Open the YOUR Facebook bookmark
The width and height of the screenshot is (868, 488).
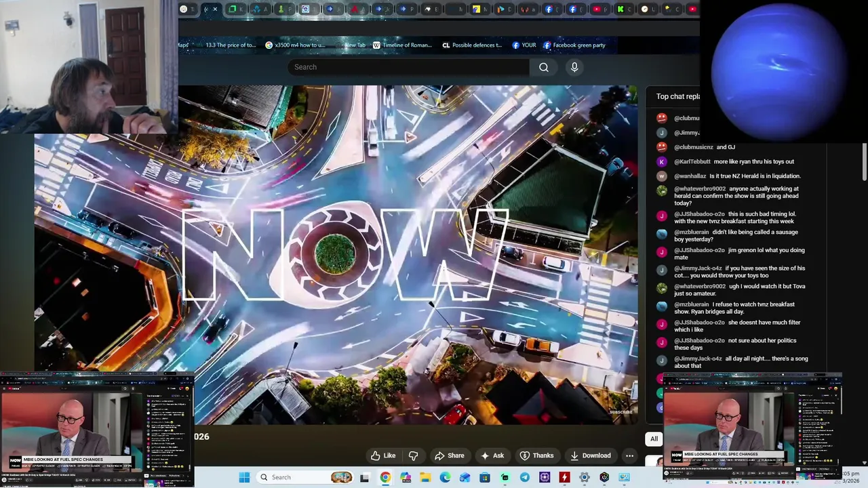tap(524, 45)
